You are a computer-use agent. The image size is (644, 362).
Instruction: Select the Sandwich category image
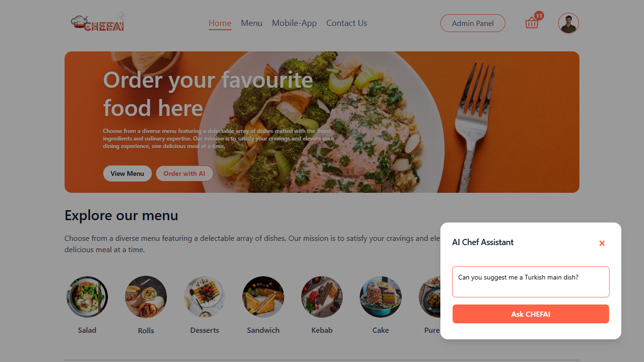coord(263,296)
